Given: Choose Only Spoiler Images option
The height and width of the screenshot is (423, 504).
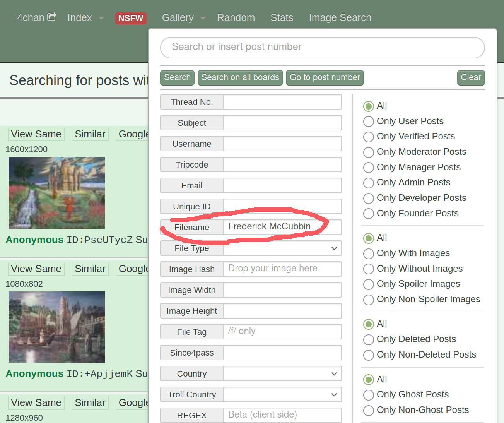Looking at the screenshot, I should click(x=369, y=284).
